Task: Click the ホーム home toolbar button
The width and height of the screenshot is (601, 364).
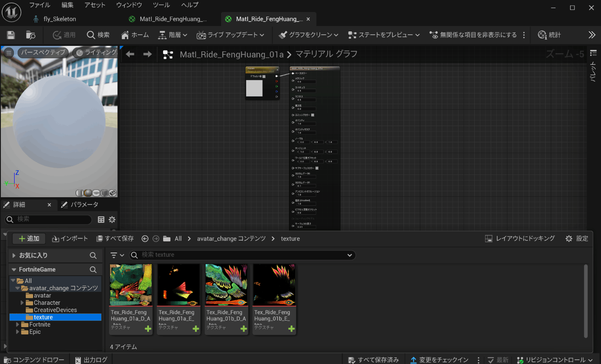Action: tap(135, 35)
